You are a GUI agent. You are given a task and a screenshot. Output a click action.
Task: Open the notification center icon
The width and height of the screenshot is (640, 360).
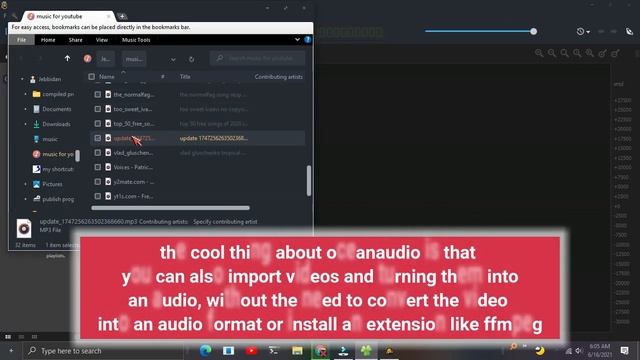click(624, 351)
